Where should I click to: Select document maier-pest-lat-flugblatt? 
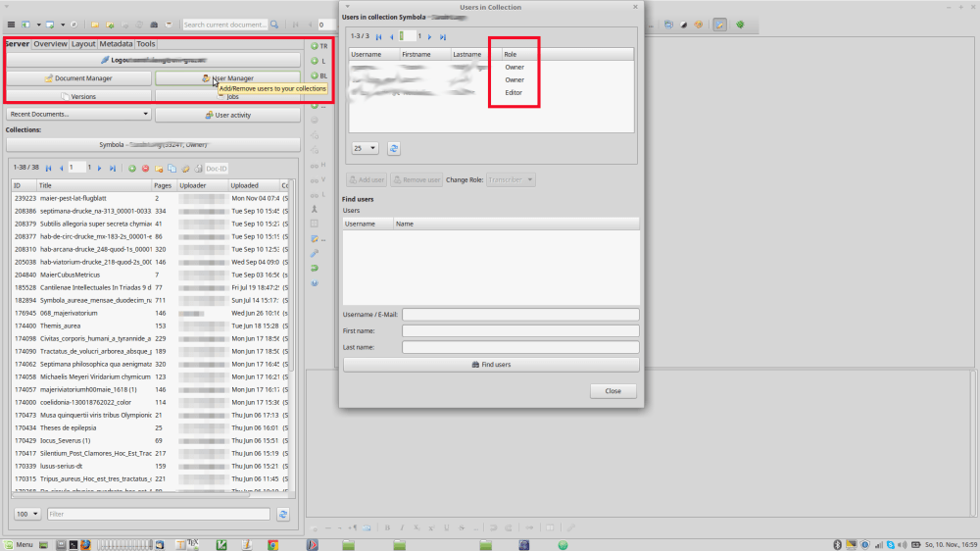[150, 198]
